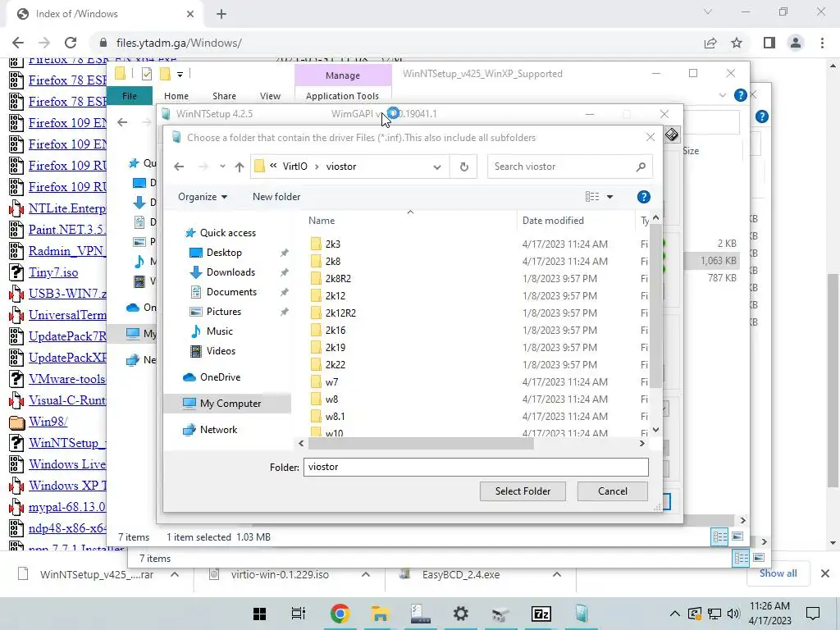Open the Share ribbon tab

(x=224, y=96)
